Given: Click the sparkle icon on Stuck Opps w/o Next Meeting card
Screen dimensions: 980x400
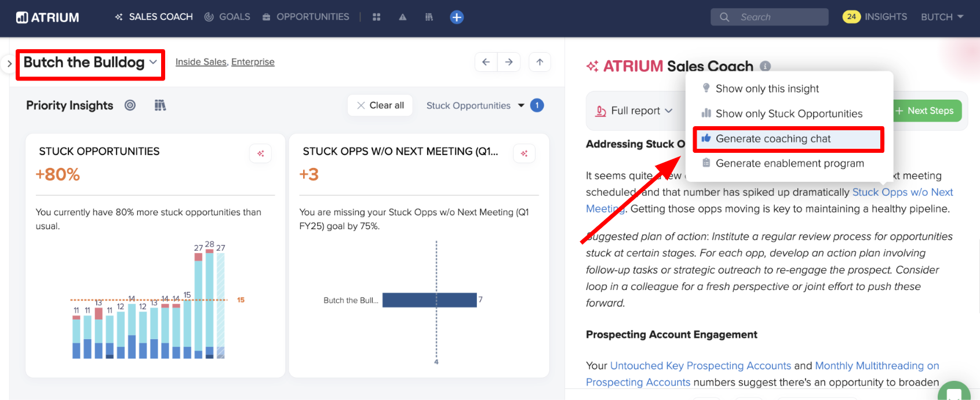Looking at the screenshot, I should tap(524, 153).
